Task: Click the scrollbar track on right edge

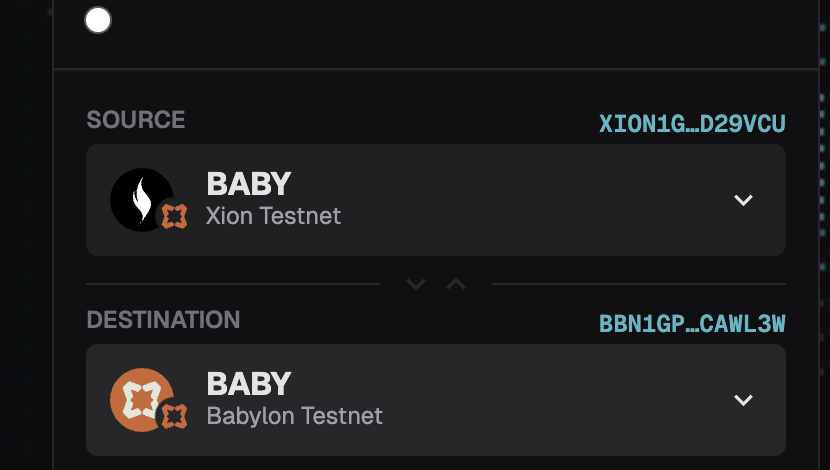Action: (x=824, y=235)
